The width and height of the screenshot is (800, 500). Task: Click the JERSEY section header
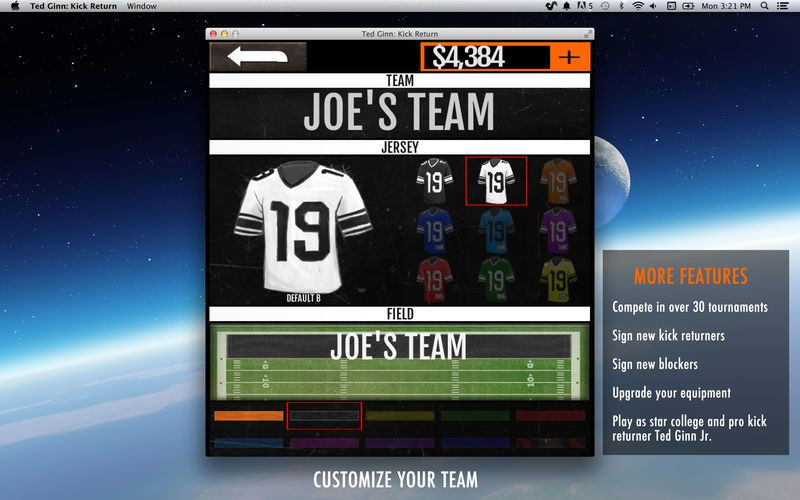point(399,147)
